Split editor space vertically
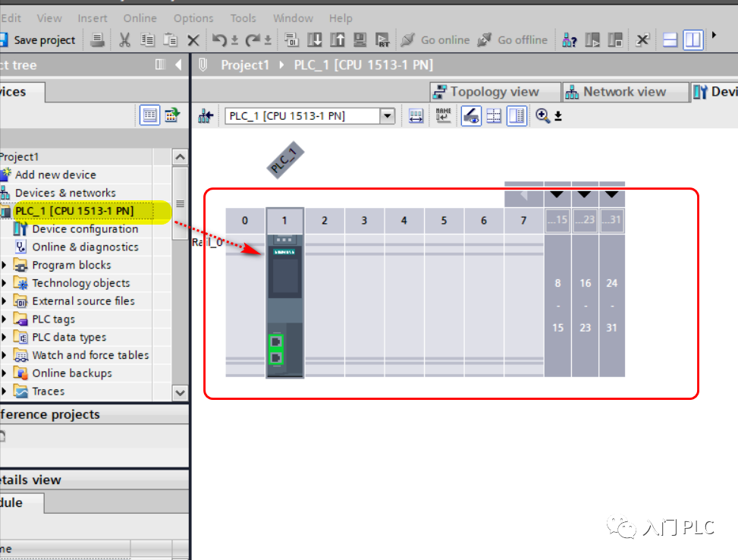This screenshot has height=560, width=738. click(692, 40)
